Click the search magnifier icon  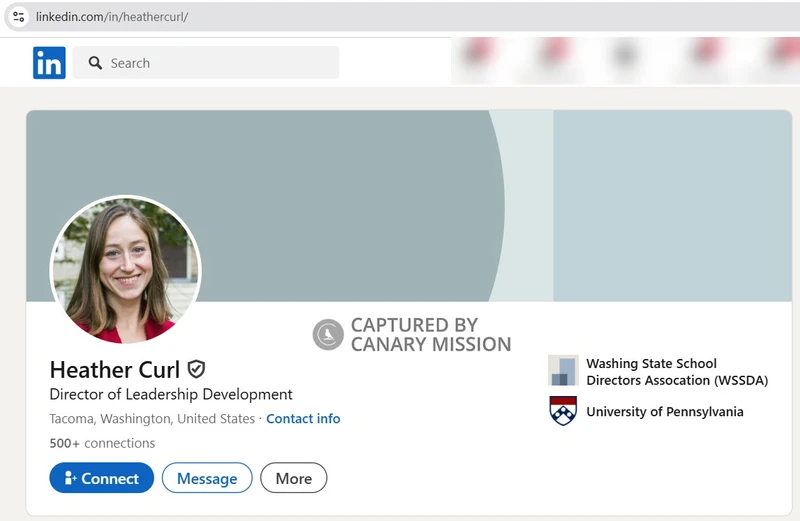pyautogui.click(x=95, y=63)
